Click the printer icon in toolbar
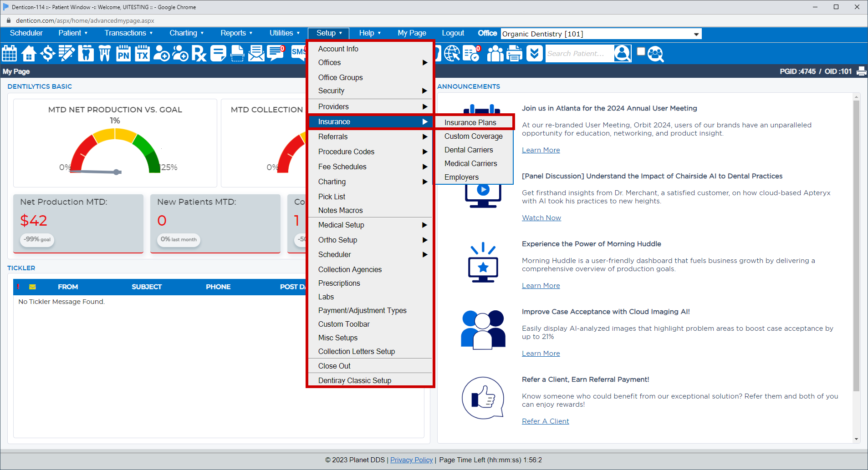Screen dimensions: 868x470 pos(515,53)
